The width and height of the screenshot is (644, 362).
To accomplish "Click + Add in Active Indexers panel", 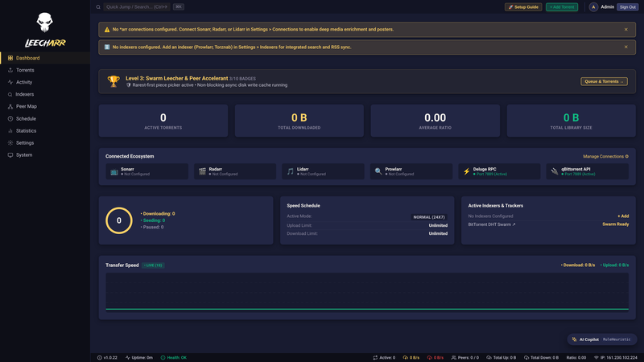I will (x=623, y=216).
